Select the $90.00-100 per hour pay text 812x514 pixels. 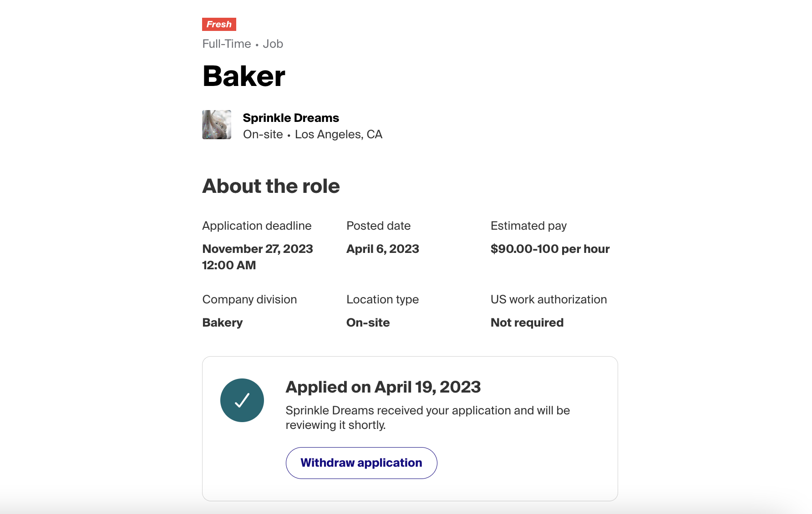pyautogui.click(x=550, y=249)
